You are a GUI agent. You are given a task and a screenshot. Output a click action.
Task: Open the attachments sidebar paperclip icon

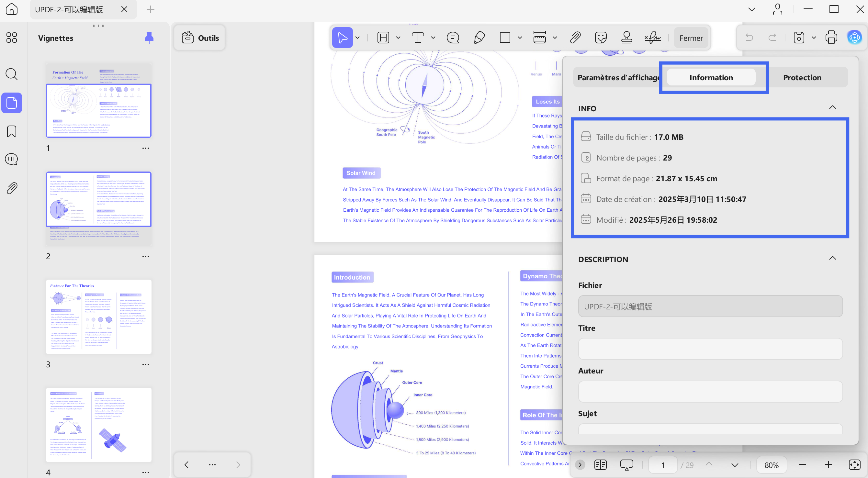12,188
